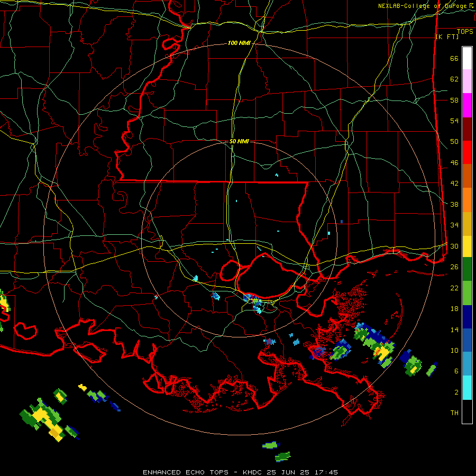Click the '42' legend value
This screenshot has height=476, width=476.
coord(454,184)
